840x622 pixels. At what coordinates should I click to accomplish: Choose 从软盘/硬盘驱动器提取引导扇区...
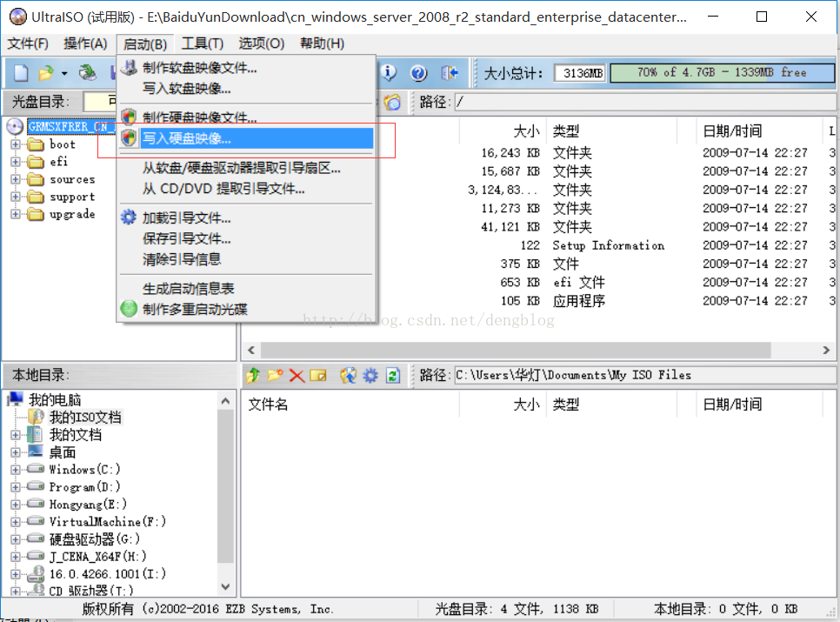pyautogui.click(x=246, y=168)
